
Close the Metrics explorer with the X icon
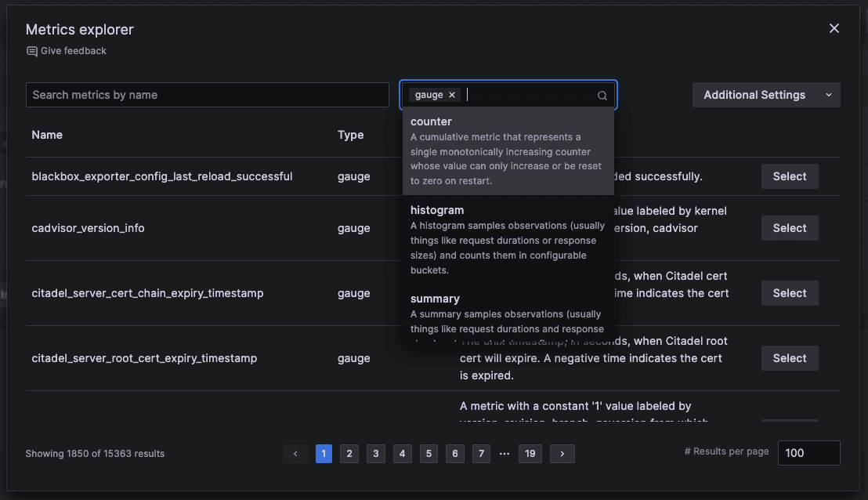point(834,27)
